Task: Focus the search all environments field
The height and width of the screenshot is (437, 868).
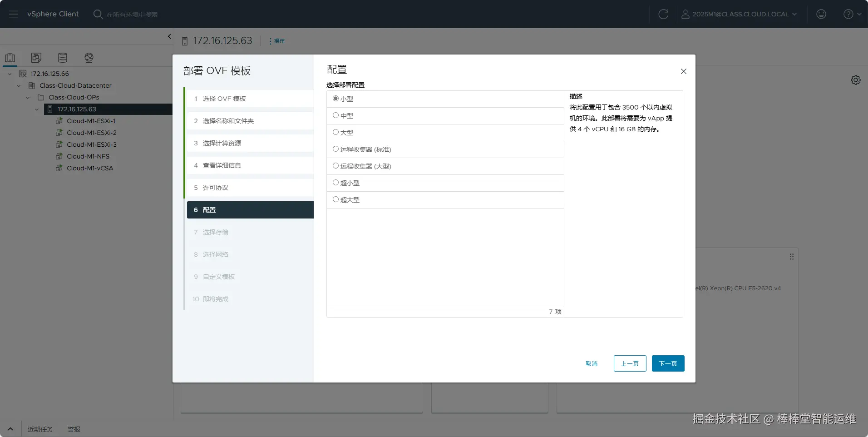Action: click(132, 15)
